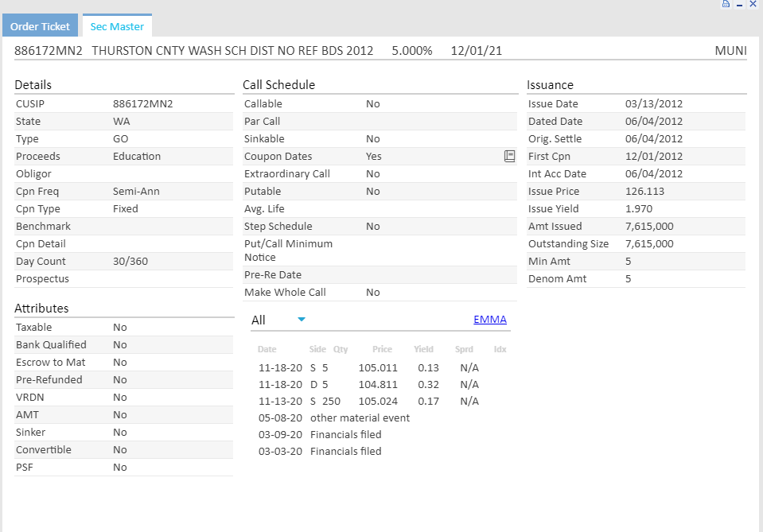Minimize the Sec Master panel
This screenshot has height=532, width=763.
point(740,5)
